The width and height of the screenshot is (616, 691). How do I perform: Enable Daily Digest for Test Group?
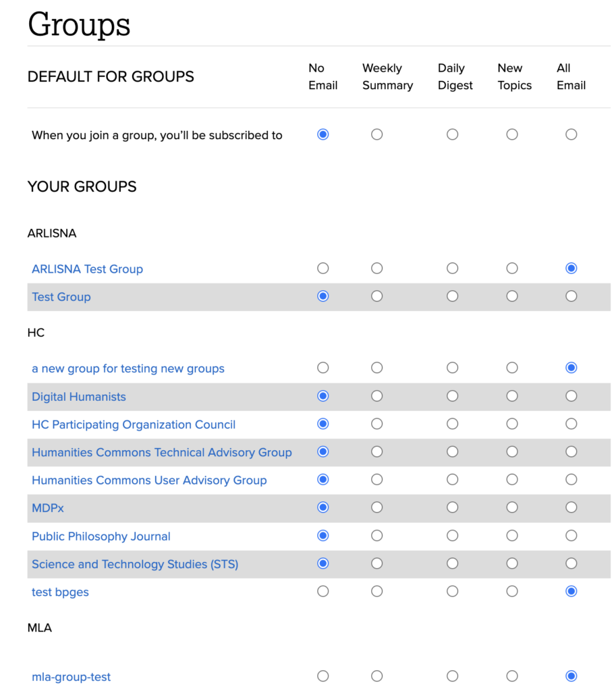452,296
